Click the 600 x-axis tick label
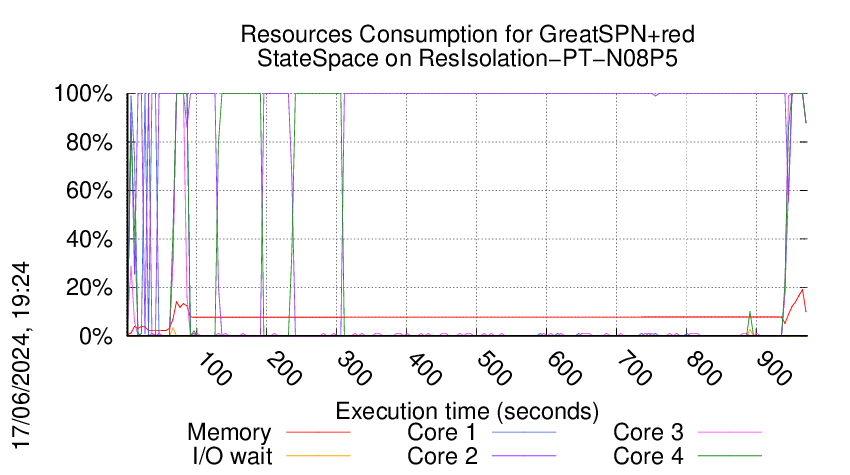The height and width of the screenshot is (475, 850). pos(563,370)
